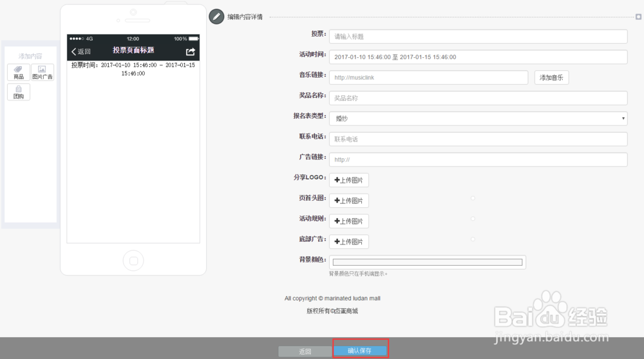The height and width of the screenshot is (359, 644).
Task: Add a 图片广告 image ad block
Action: coord(43,72)
